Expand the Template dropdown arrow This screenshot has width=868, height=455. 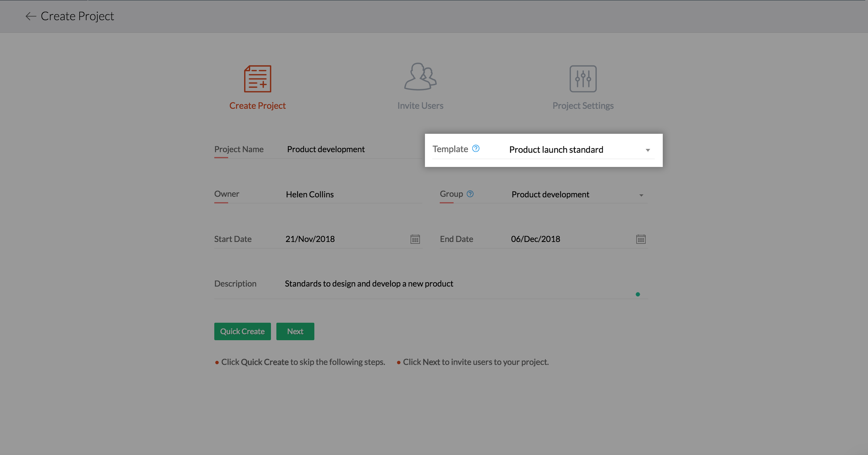pyautogui.click(x=648, y=150)
